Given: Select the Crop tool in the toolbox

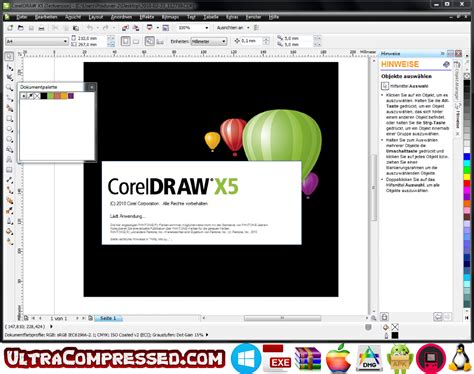Looking at the screenshot, I should (x=10, y=77).
